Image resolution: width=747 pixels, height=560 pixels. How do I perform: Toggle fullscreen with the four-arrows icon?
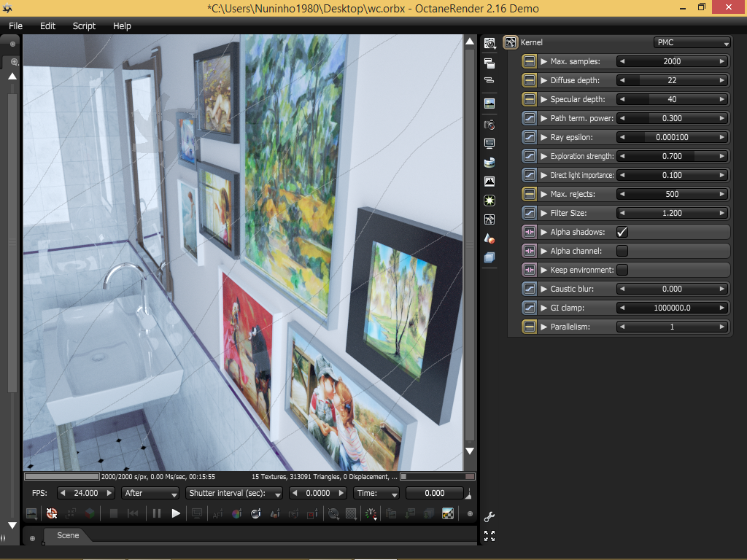[x=489, y=536]
